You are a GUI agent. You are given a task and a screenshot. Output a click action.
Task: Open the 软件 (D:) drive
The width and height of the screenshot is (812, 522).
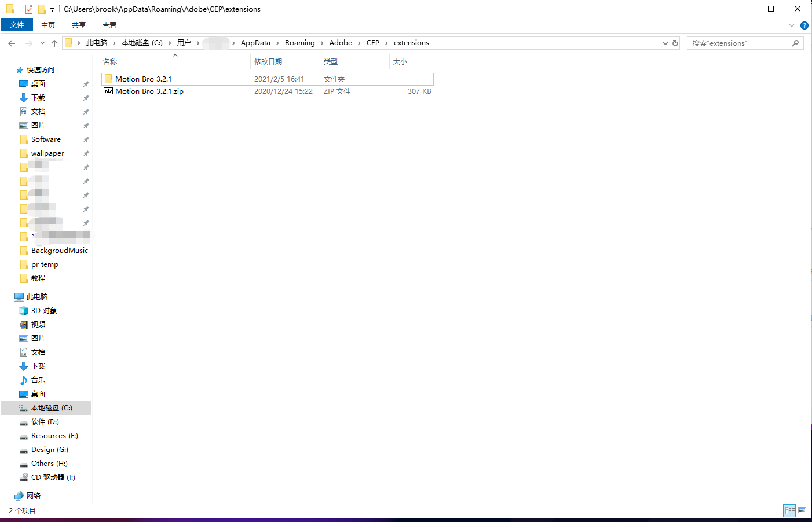coord(45,422)
